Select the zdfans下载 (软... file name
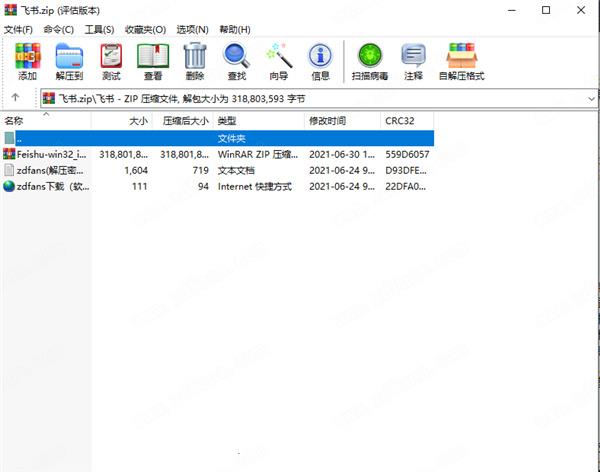600x472 pixels. (x=53, y=186)
